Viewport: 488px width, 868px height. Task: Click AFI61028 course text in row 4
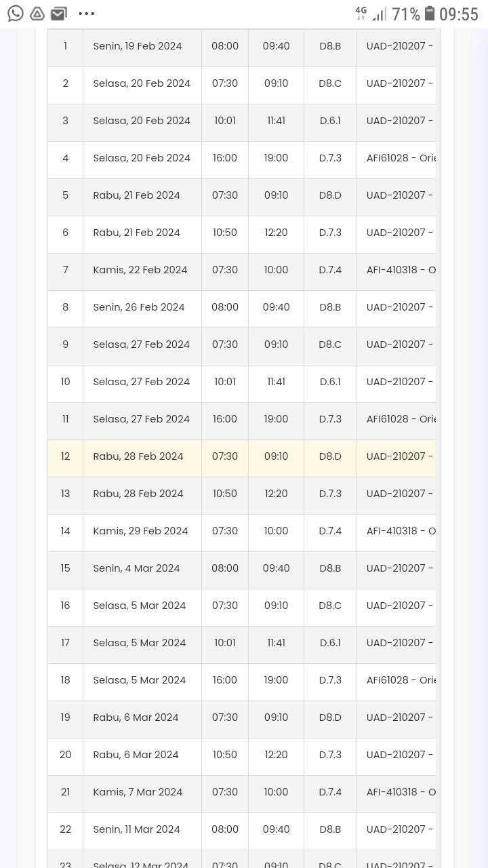401,158
